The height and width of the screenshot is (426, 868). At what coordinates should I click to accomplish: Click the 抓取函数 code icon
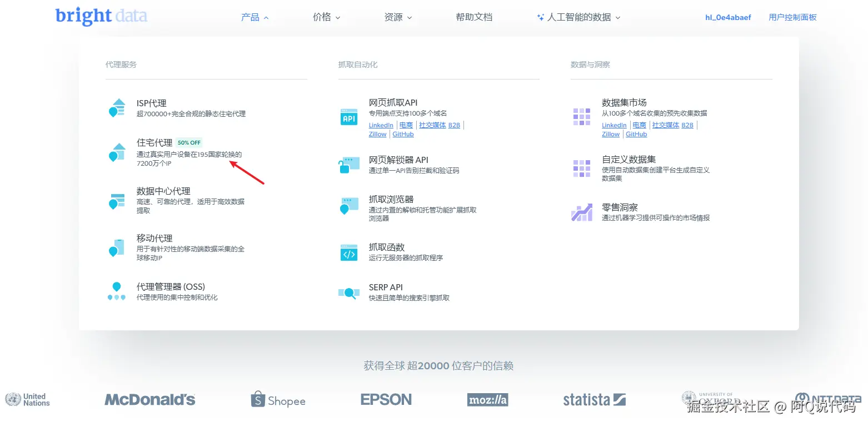pos(349,252)
